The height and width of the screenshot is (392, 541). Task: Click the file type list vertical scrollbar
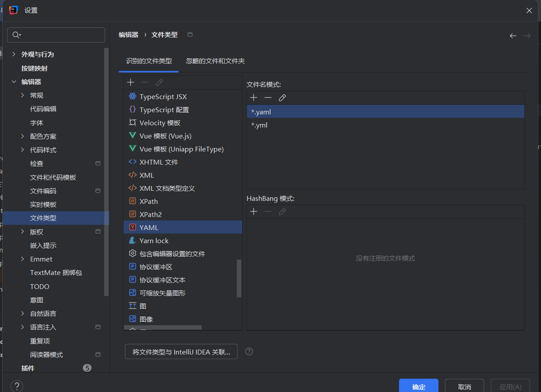click(239, 278)
